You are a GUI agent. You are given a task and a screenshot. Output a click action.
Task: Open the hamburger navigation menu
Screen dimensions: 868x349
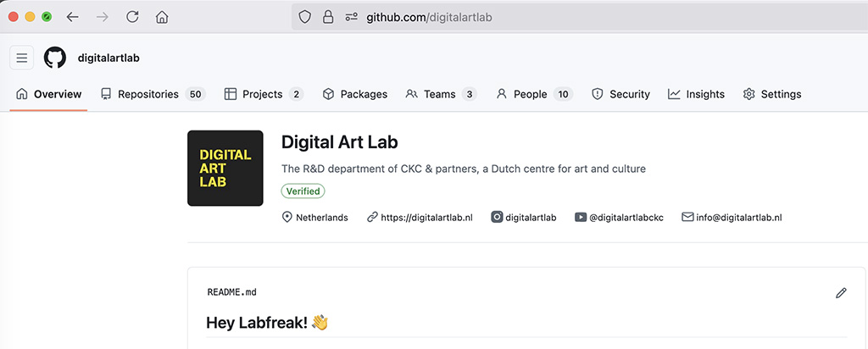[22, 58]
